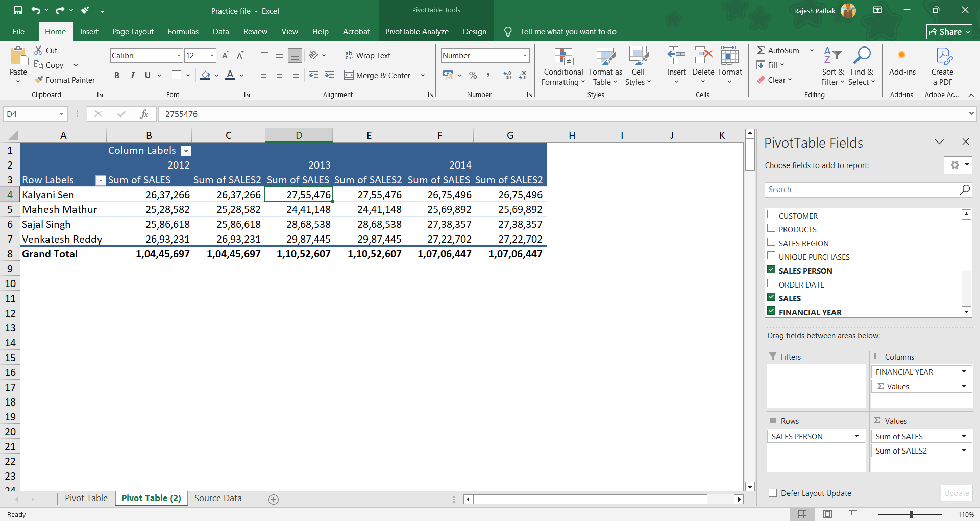Open the Sum of SALES2 values dropdown

click(x=964, y=451)
